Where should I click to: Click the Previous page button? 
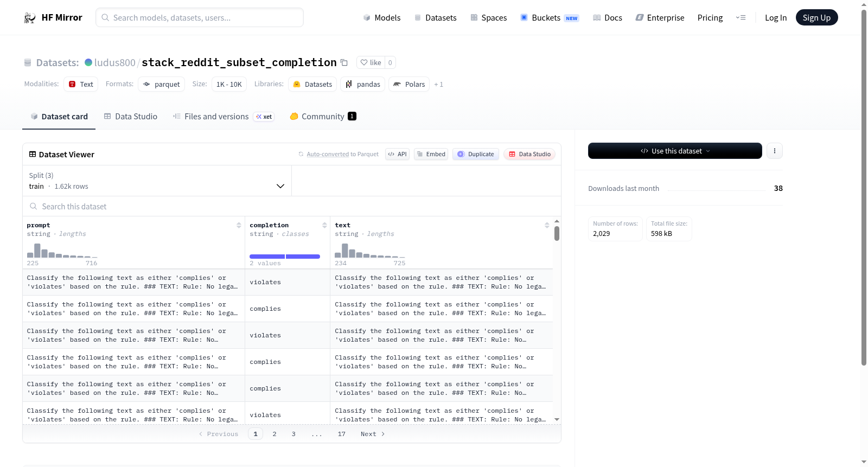point(219,434)
